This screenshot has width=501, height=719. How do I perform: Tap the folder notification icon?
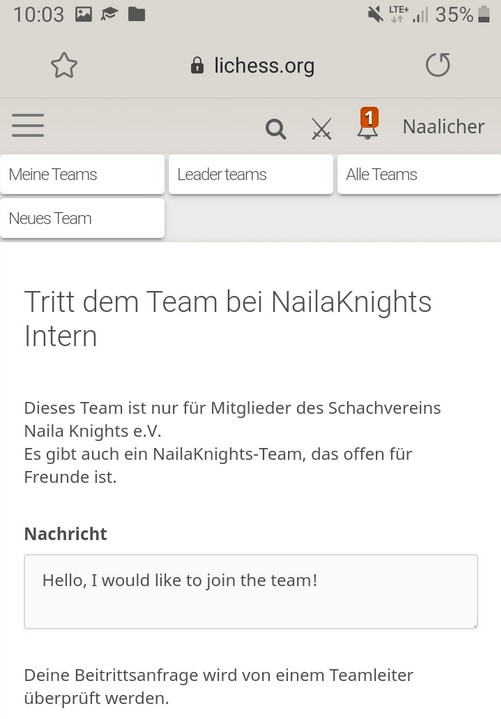click(x=136, y=14)
